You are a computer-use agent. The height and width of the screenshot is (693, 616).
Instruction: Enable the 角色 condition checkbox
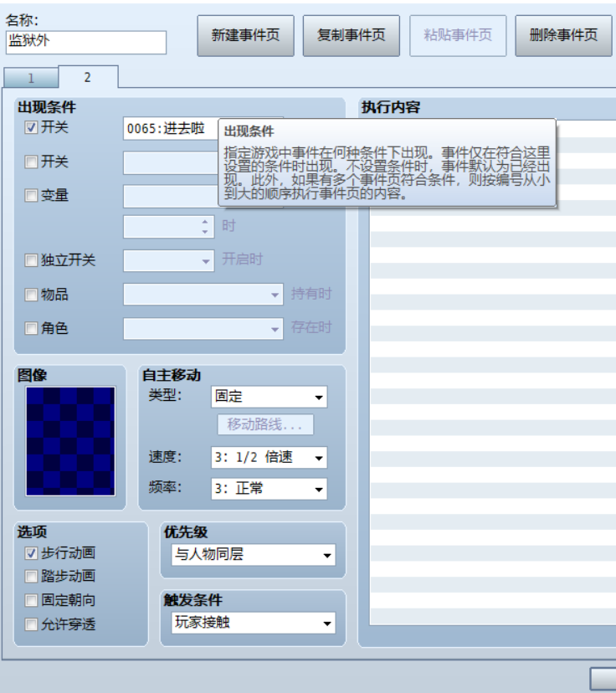[31, 328]
